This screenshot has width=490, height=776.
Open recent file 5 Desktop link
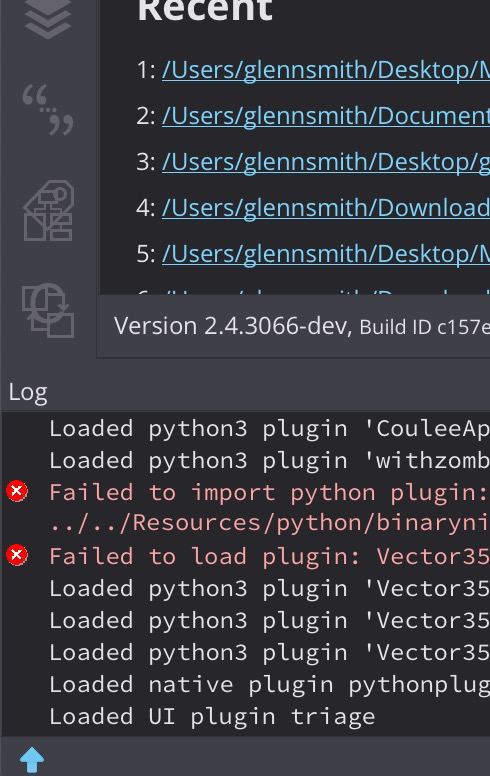point(326,254)
